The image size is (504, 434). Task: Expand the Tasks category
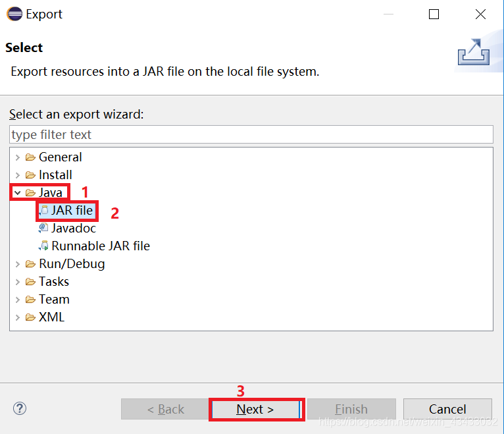tap(18, 282)
